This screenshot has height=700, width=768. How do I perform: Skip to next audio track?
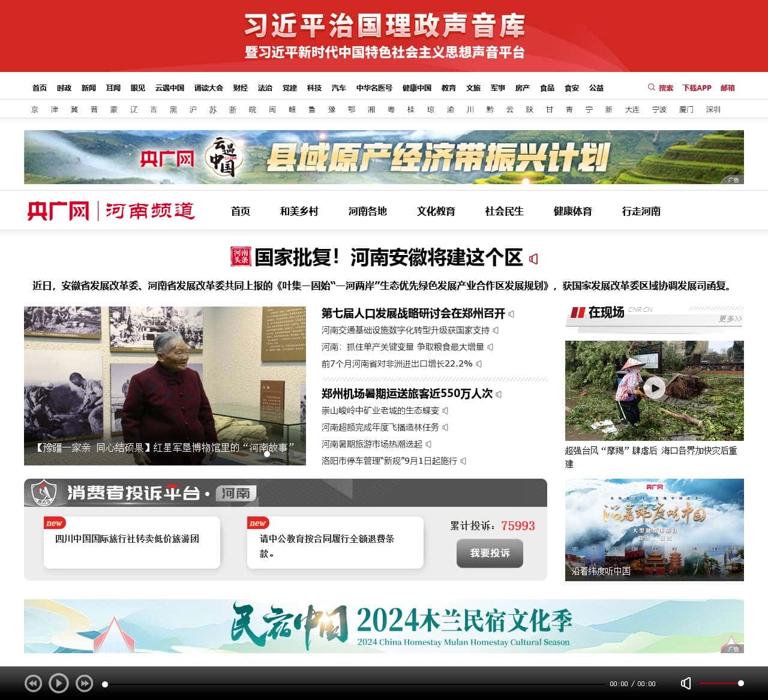[84, 683]
